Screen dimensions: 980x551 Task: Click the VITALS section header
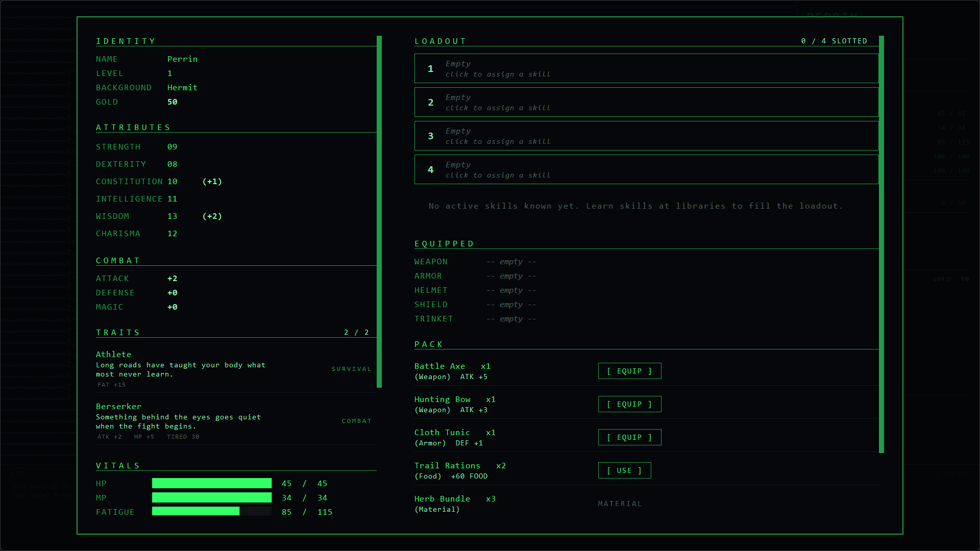tap(118, 466)
